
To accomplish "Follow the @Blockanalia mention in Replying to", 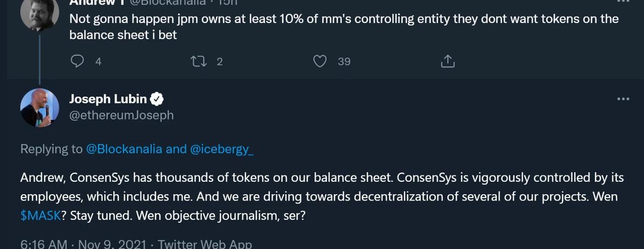I will click(124, 149).
